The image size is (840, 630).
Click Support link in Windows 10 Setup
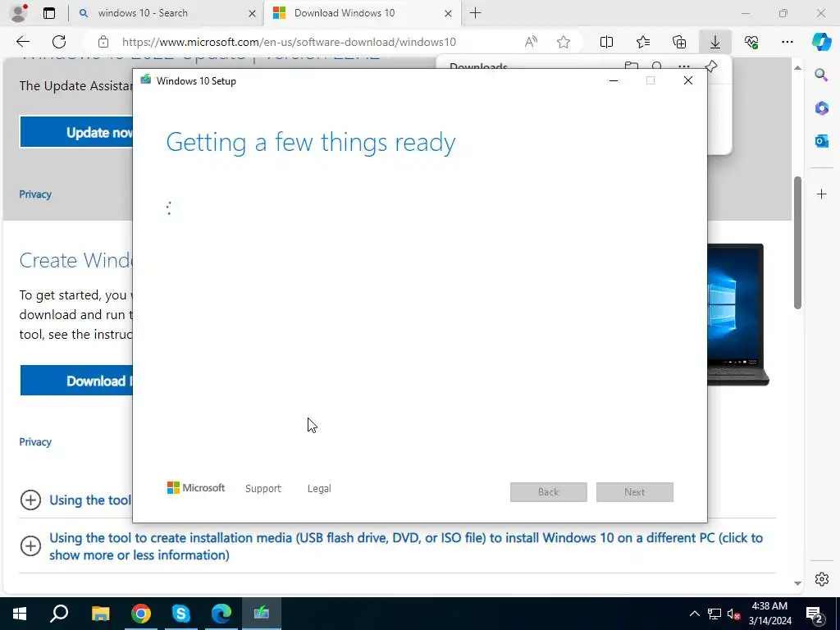point(263,489)
